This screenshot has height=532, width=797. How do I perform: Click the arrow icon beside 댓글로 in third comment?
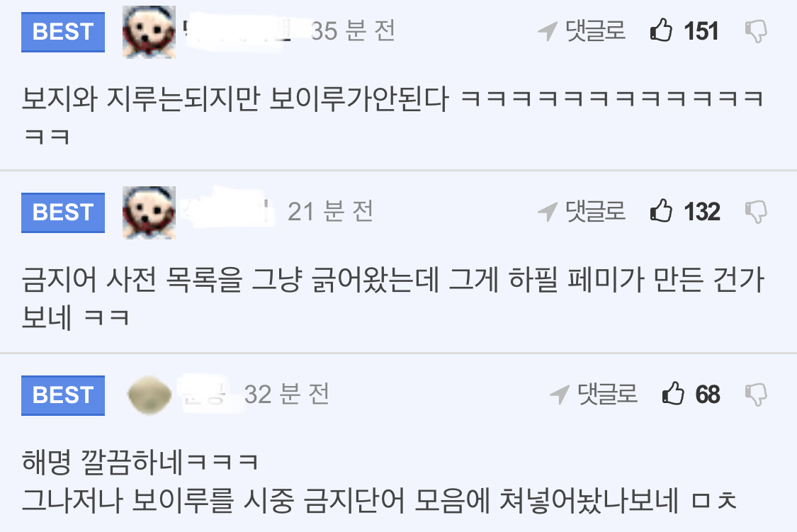560,395
